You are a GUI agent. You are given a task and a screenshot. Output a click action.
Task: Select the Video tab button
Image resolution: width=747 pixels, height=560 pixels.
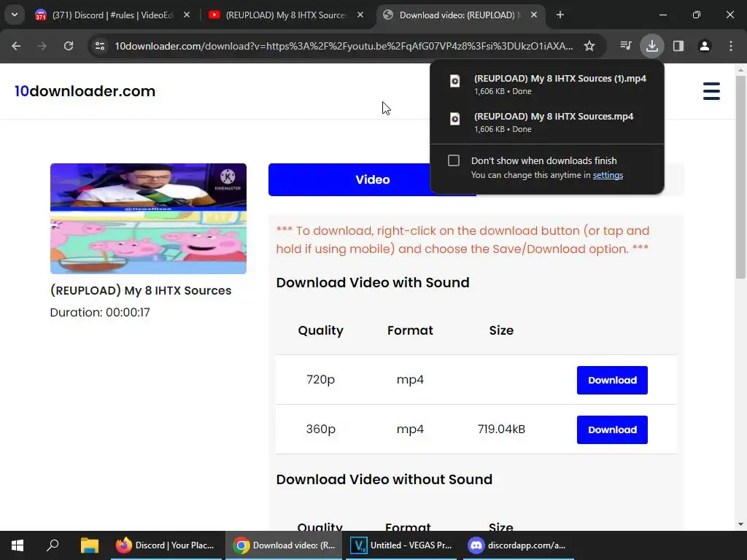pos(373,179)
